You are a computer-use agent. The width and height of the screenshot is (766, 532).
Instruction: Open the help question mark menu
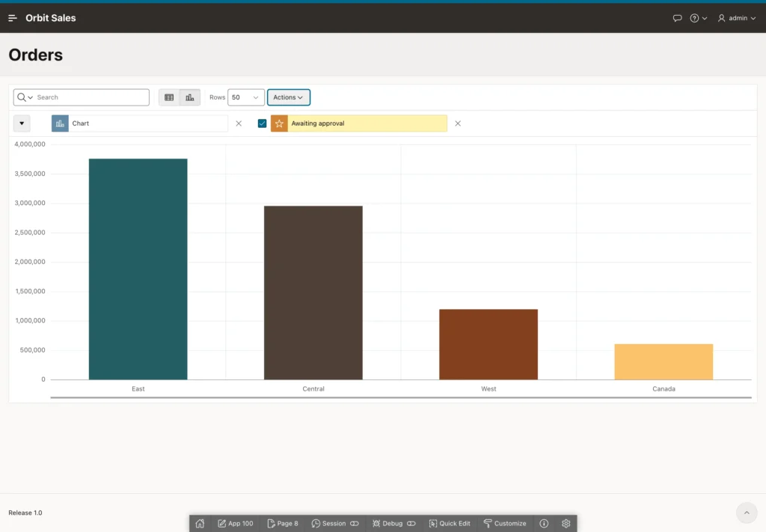tap(698, 18)
